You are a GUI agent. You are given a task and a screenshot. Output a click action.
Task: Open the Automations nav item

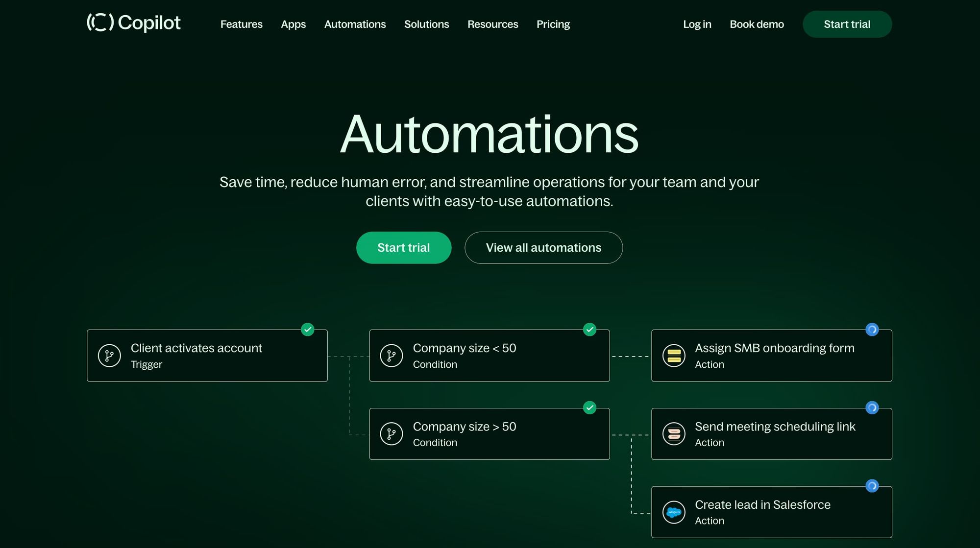pyautogui.click(x=355, y=24)
